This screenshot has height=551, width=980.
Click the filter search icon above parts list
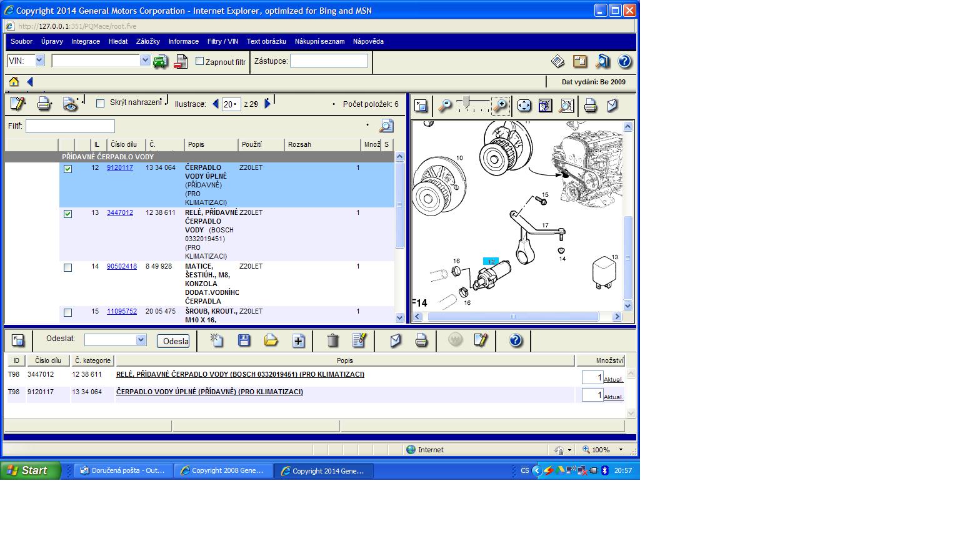point(386,126)
